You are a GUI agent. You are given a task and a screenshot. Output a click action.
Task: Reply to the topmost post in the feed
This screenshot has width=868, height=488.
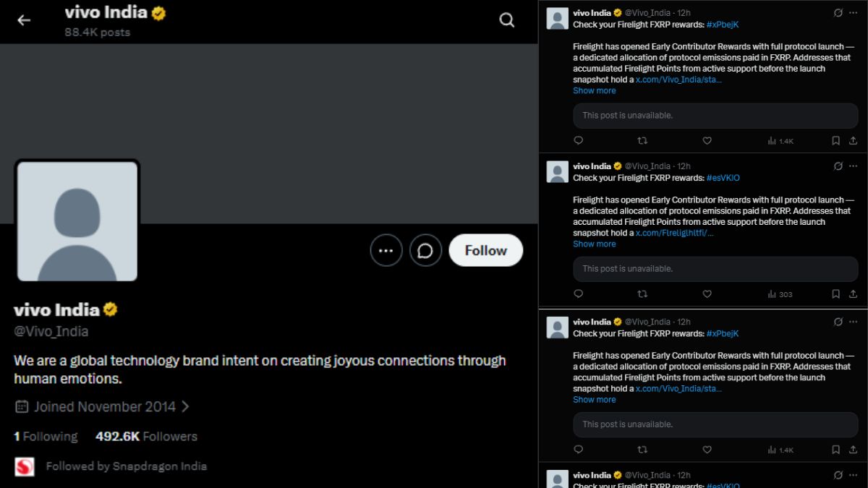point(578,141)
